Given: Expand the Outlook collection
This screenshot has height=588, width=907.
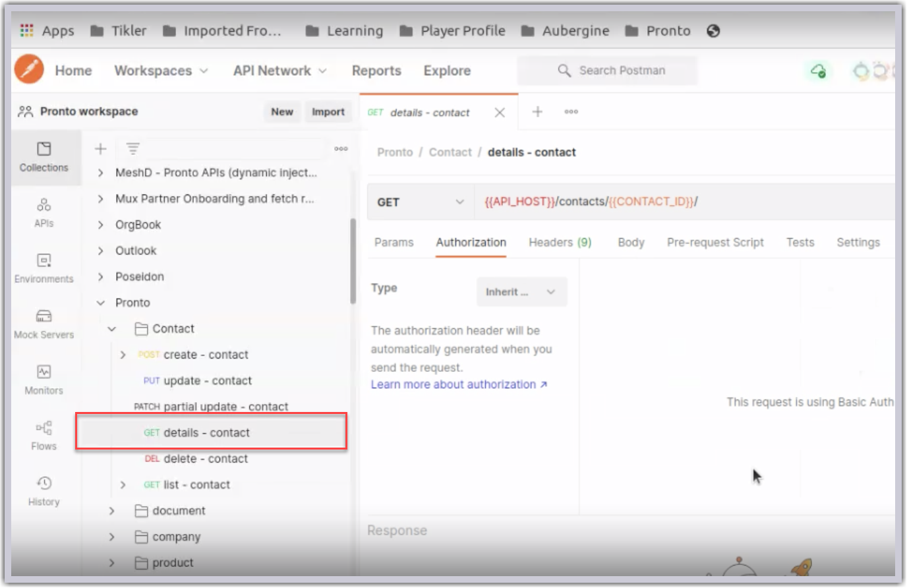Looking at the screenshot, I should point(100,250).
